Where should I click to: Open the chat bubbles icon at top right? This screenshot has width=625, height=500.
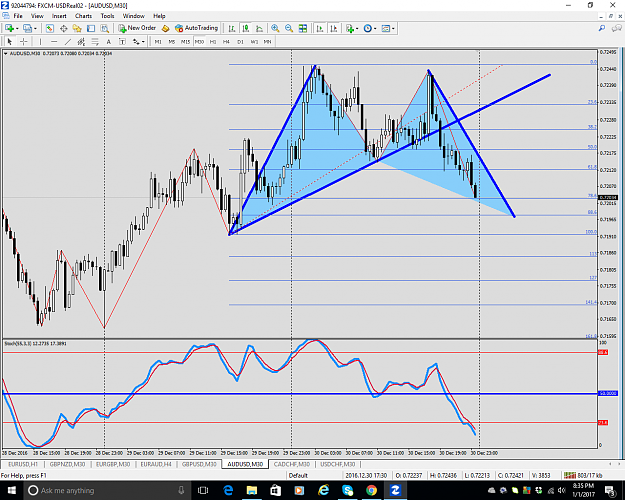click(x=617, y=28)
